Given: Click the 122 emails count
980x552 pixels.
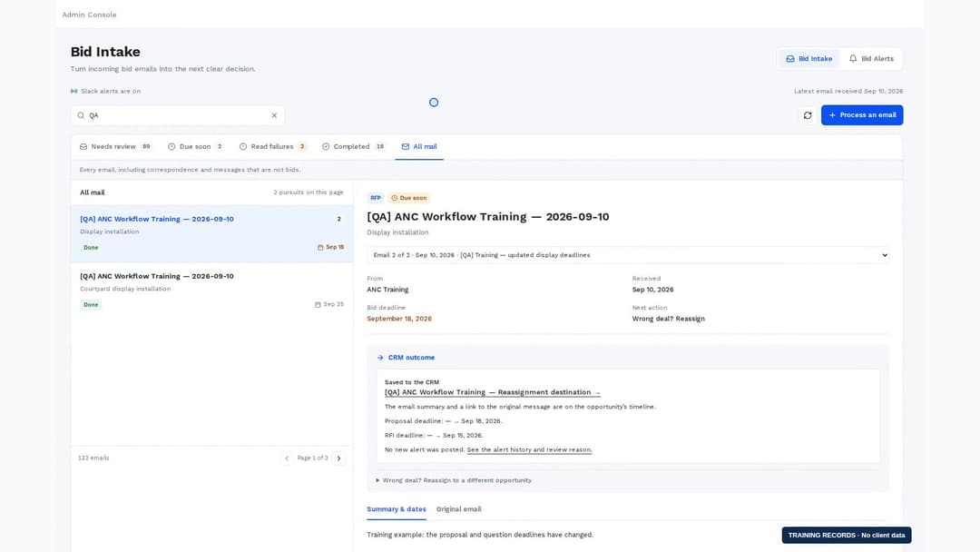Looking at the screenshot, I should point(93,458).
